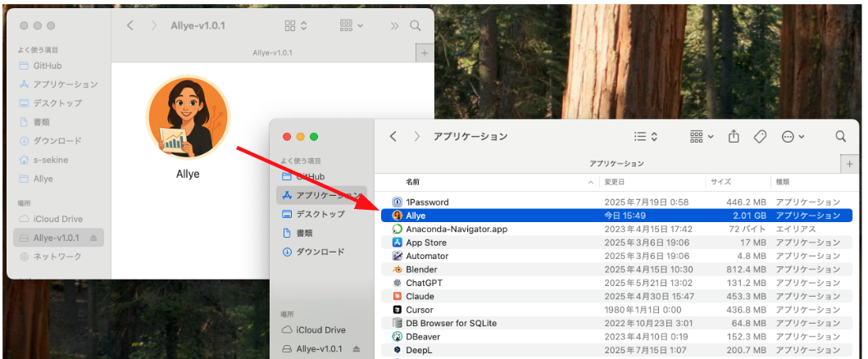This screenshot has height=359, width=868.
Task: Open 書類 in the front window sidebar
Action: point(298,233)
